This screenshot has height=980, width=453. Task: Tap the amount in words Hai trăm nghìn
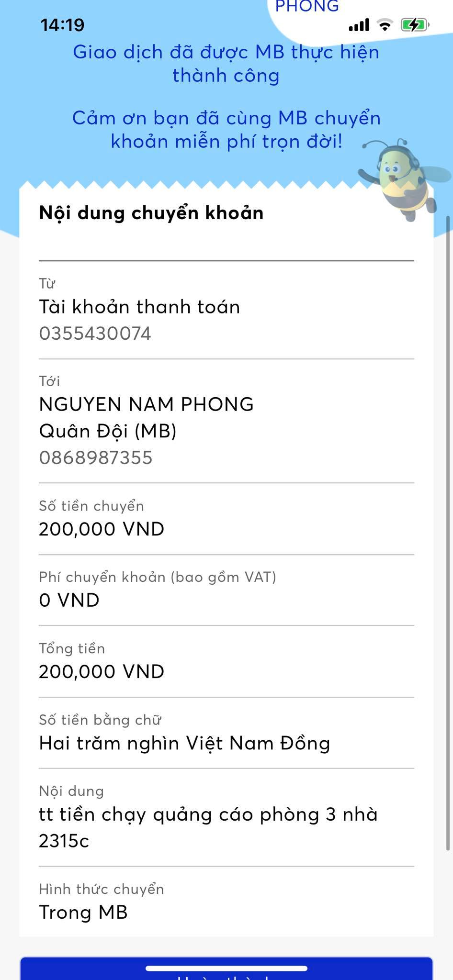(x=184, y=743)
